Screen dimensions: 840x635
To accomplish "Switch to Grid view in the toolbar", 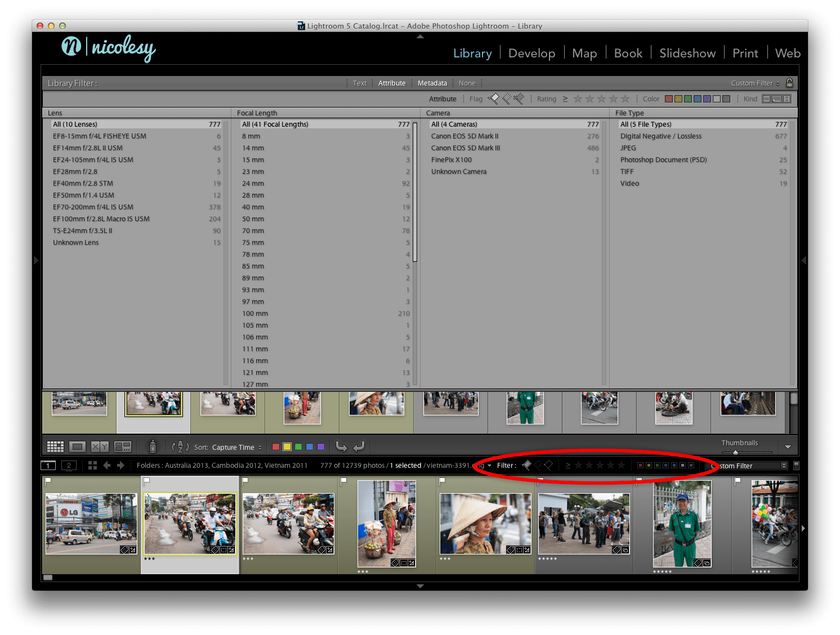I will (55, 447).
